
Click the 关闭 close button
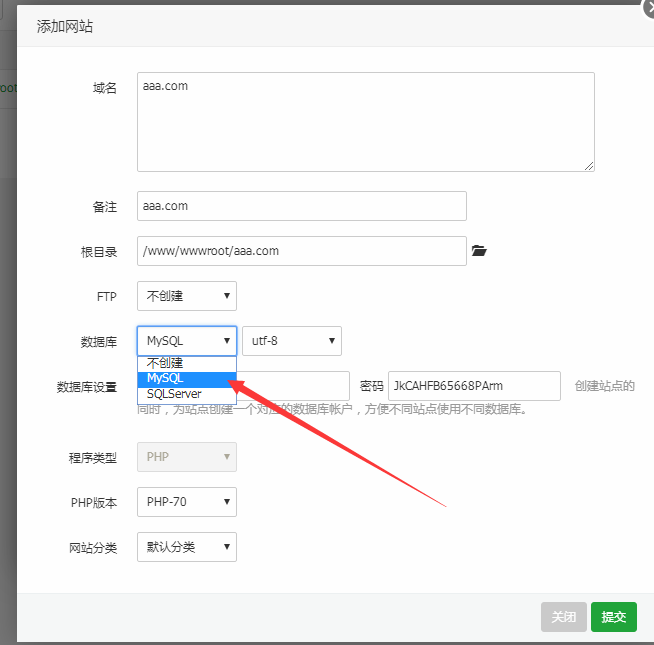(x=564, y=617)
